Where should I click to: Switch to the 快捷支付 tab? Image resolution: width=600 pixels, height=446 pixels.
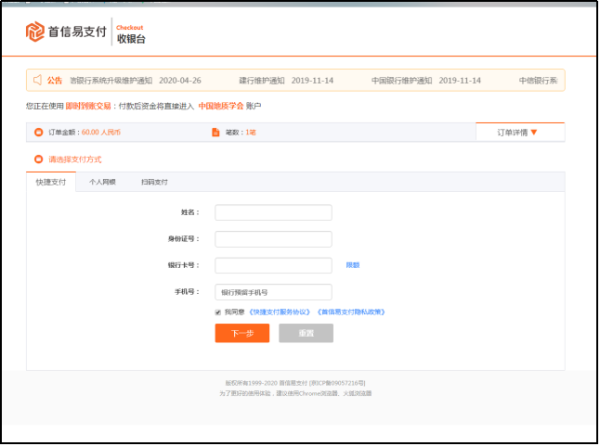click(51, 182)
